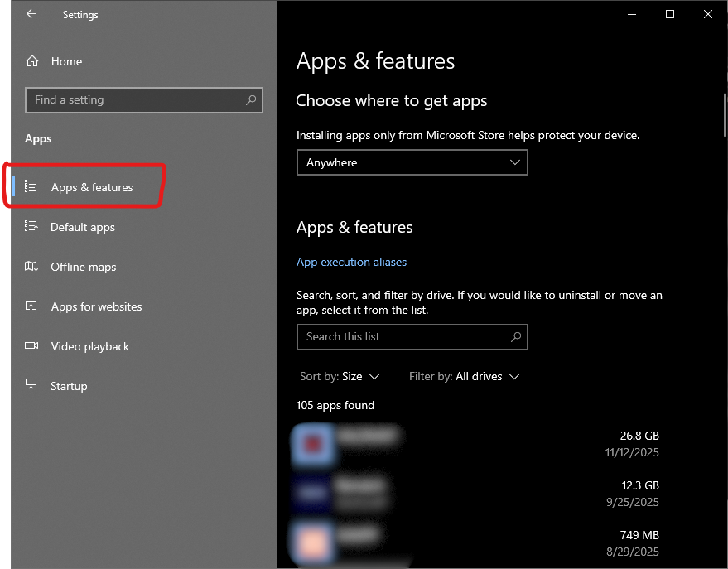Click the Startup icon in sidebar
The image size is (728, 569).
[x=31, y=385]
